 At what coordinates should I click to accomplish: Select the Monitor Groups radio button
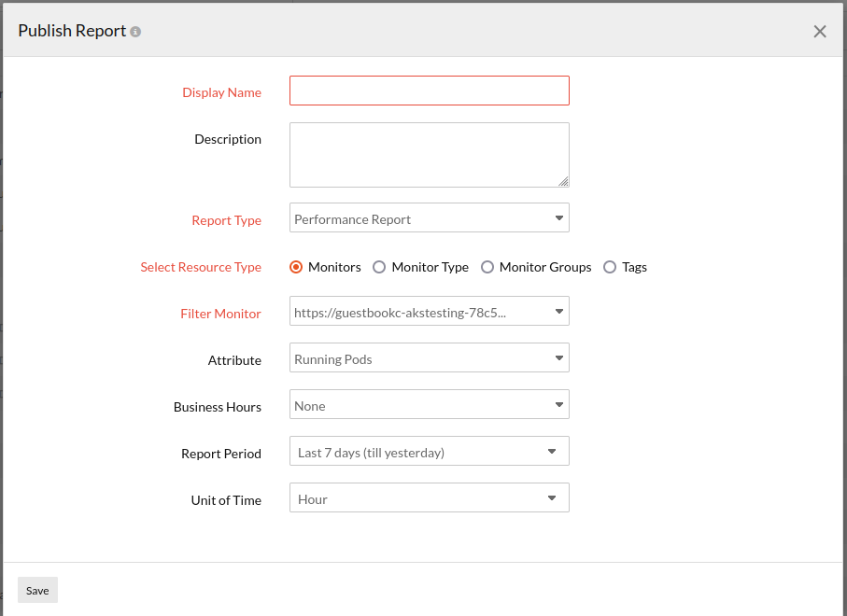click(487, 267)
